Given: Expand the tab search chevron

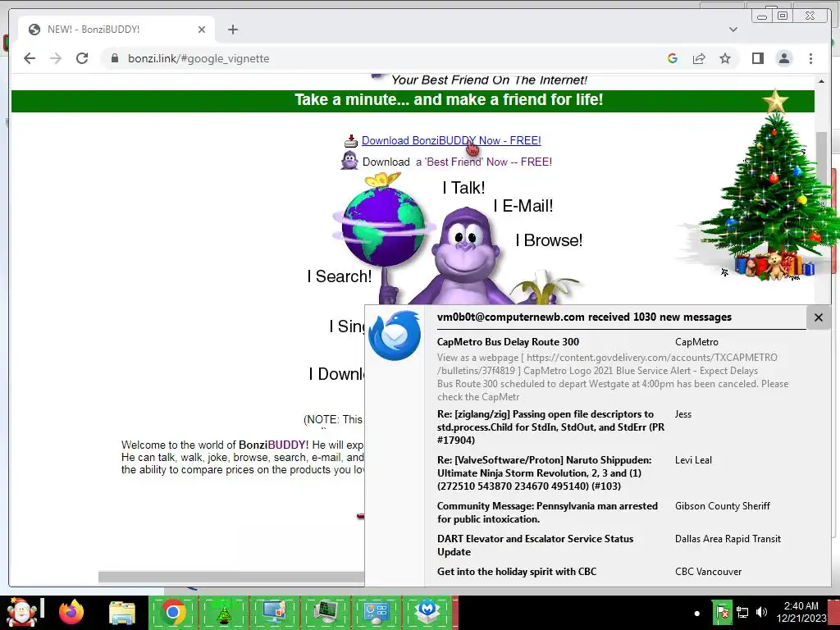Looking at the screenshot, I should (733, 30).
